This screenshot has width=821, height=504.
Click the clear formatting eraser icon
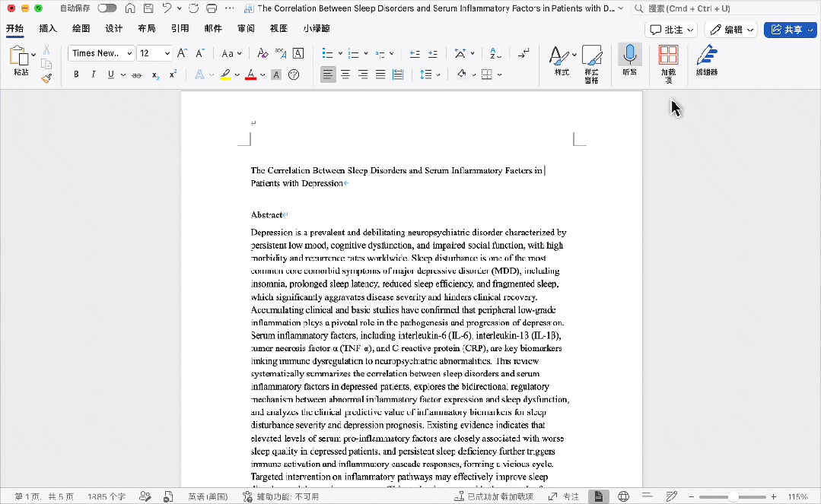(263, 53)
